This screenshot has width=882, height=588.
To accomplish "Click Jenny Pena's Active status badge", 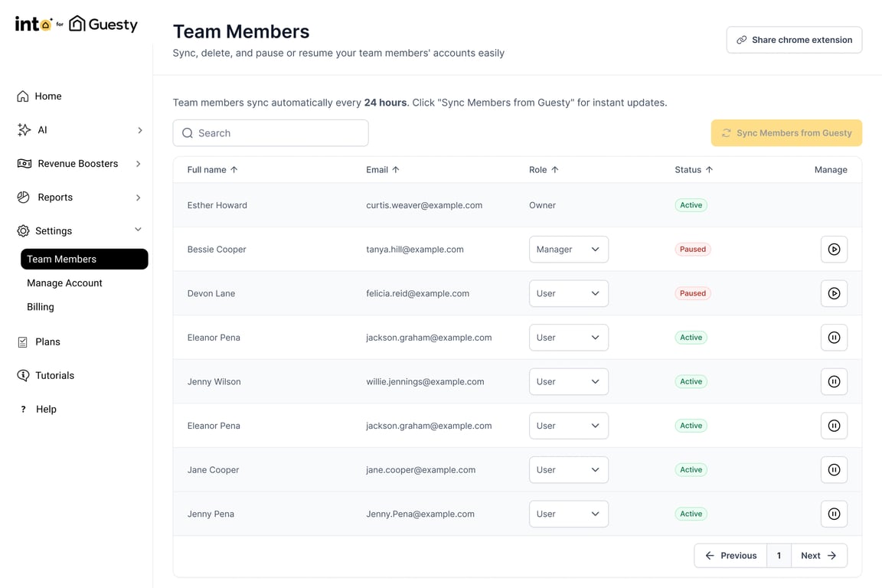I will coord(691,514).
